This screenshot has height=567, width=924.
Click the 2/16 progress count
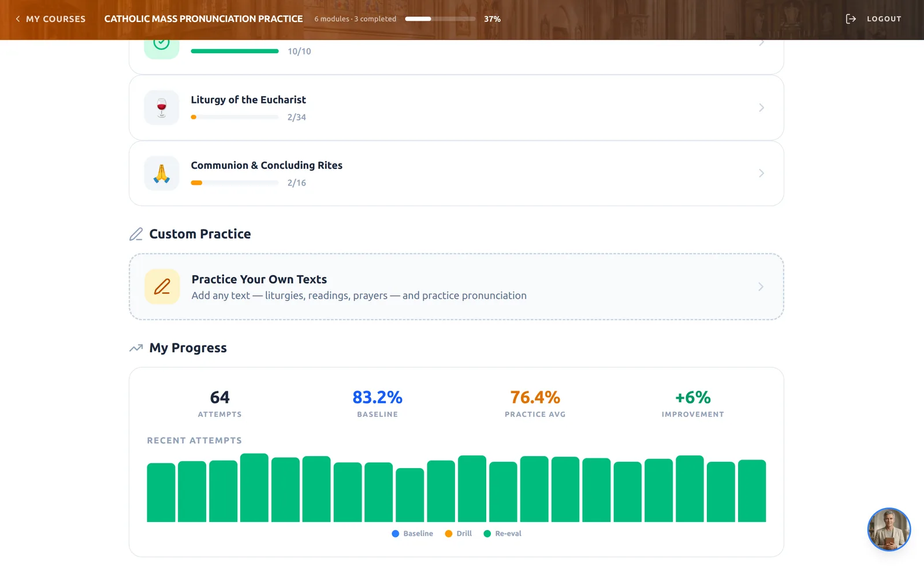tap(297, 183)
